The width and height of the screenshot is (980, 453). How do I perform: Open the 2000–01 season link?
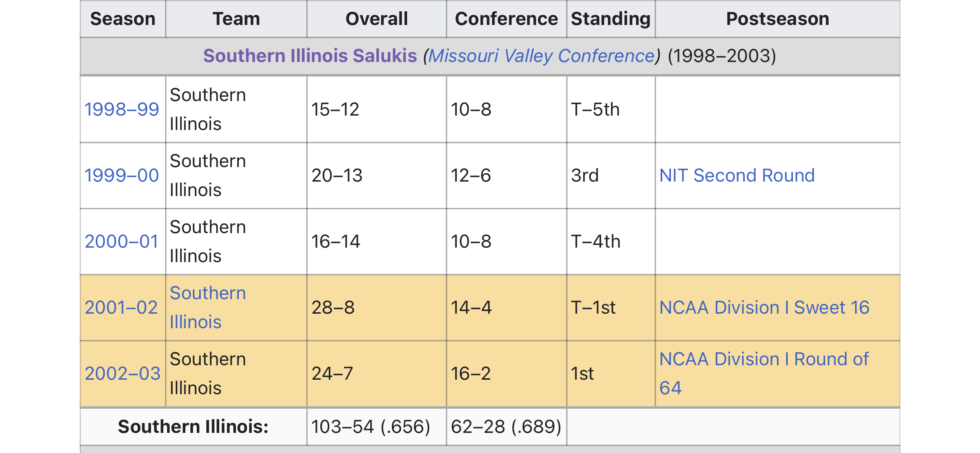121,242
